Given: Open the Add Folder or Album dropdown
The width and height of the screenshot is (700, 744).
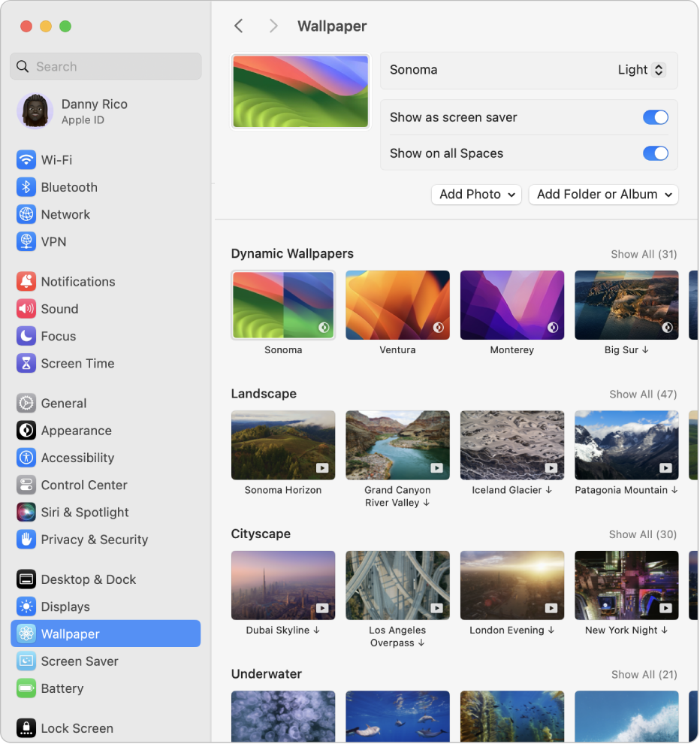Looking at the screenshot, I should [603, 195].
